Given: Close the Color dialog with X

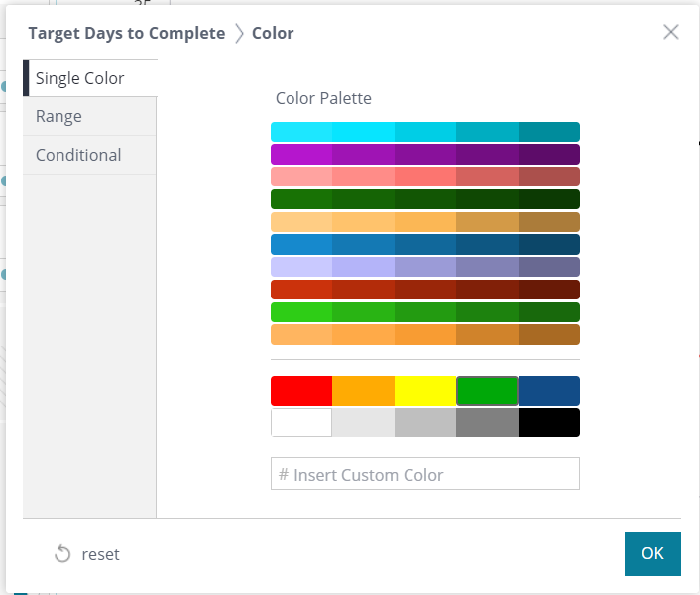Looking at the screenshot, I should pos(671,32).
